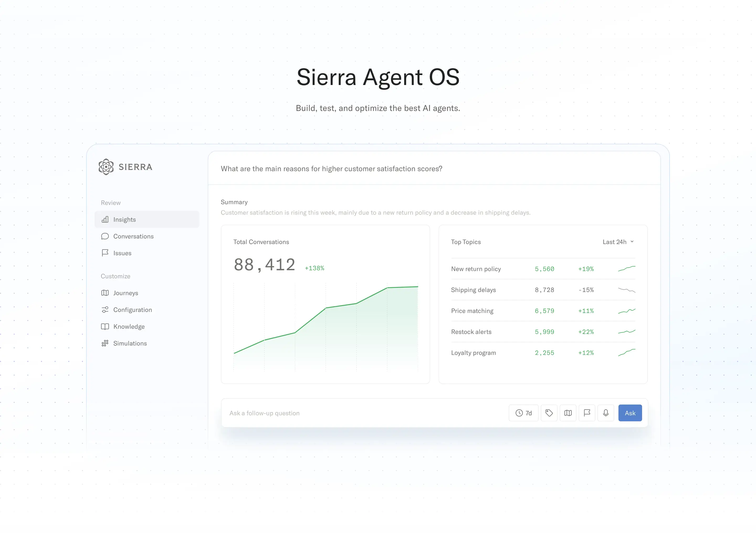Go to Conversations in sidebar

tap(147, 236)
